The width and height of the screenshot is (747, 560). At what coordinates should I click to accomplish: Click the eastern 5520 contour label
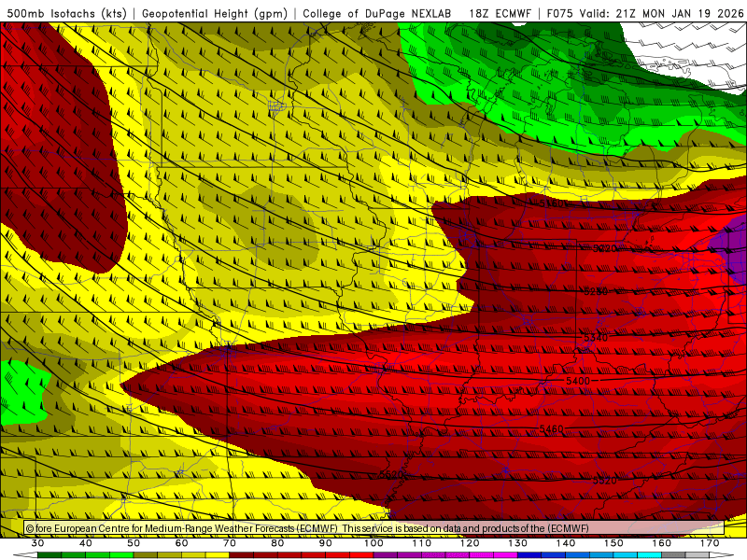[604, 481]
